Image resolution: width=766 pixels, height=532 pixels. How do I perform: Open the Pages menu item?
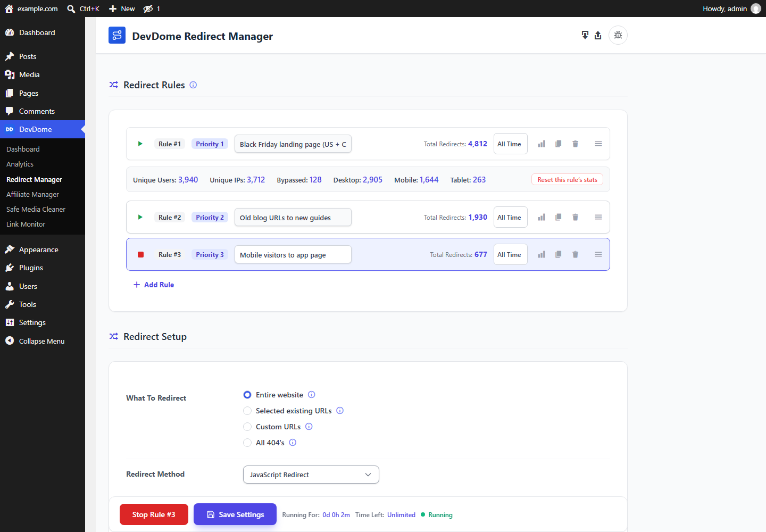point(43,93)
